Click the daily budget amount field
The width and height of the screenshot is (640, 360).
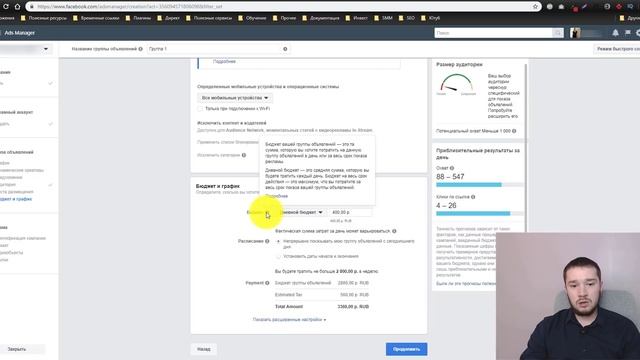pyautogui.click(x=351, y=212)
